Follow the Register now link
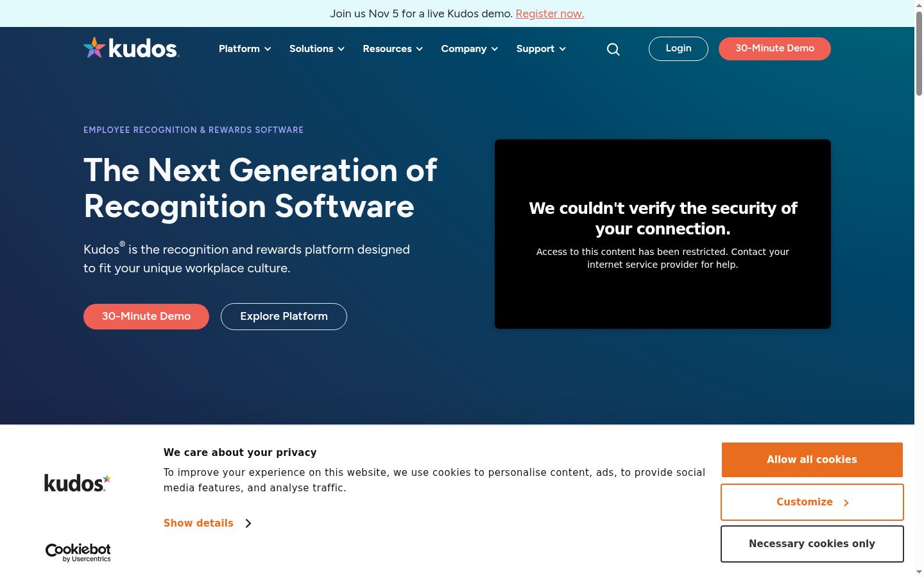924x578 pixels. tap(550, 13)
